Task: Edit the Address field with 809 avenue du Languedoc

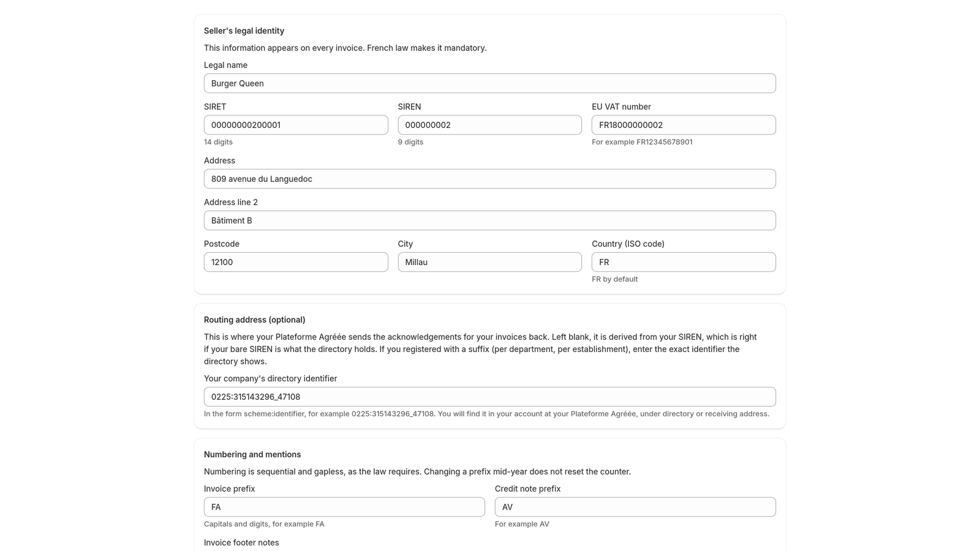Action: (489, 179)
